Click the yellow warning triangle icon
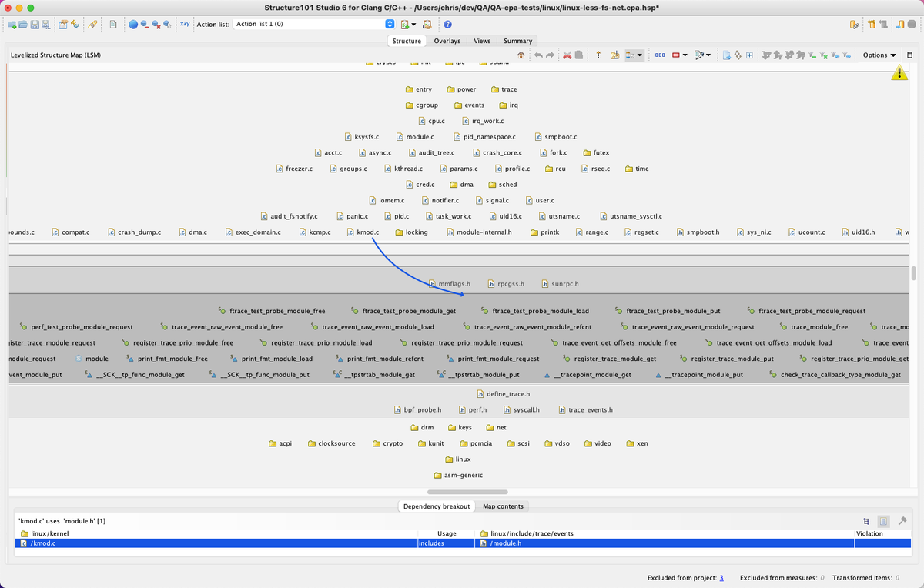Viewport: 924px width, 588px height. (x=899, y=72)
